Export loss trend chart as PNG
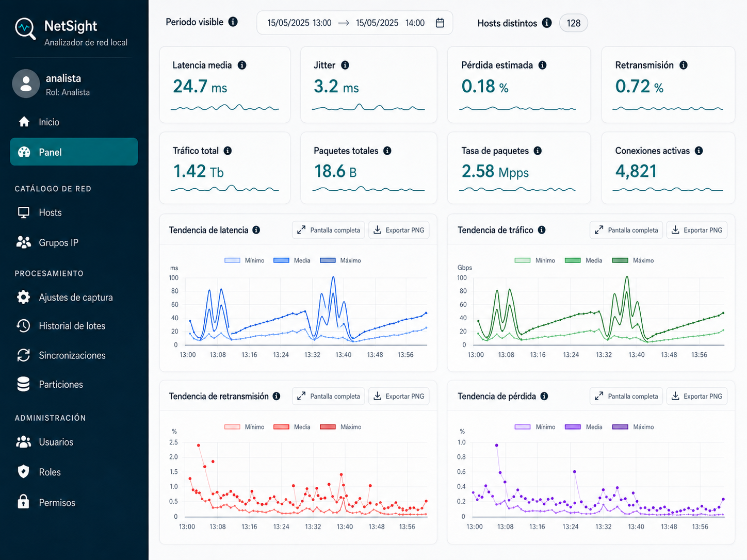This screenshot has width=747, height=560. click(x=697, y=396)
